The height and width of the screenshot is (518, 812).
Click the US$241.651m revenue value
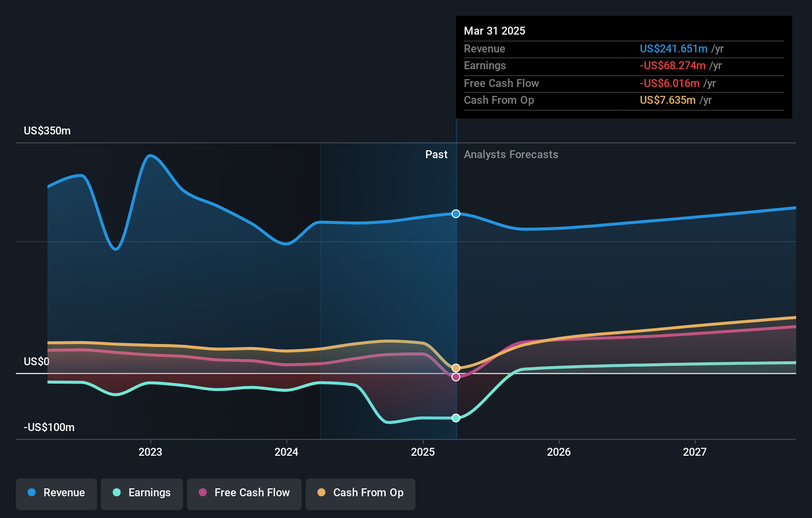click(674, 48)
